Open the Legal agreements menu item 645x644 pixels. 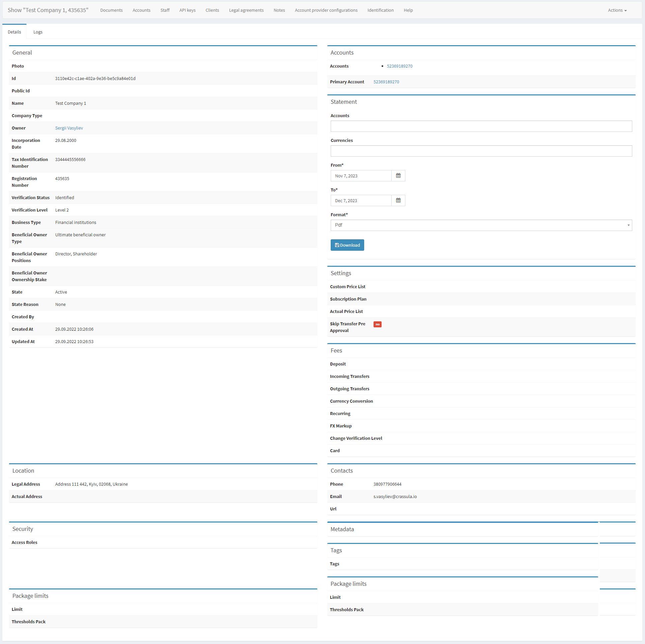(246, 10)
